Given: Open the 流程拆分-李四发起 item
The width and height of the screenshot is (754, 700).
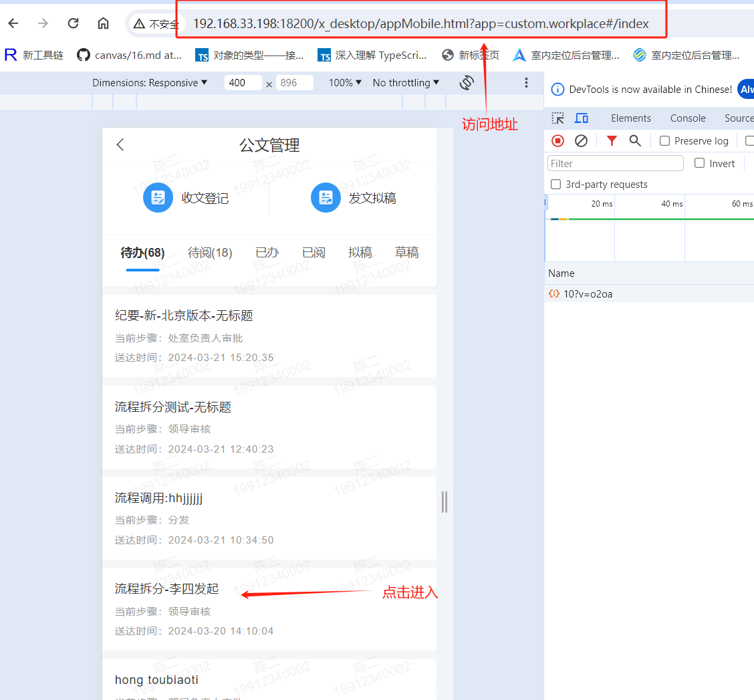Looking at the screenshot, I should pos(166,589).
